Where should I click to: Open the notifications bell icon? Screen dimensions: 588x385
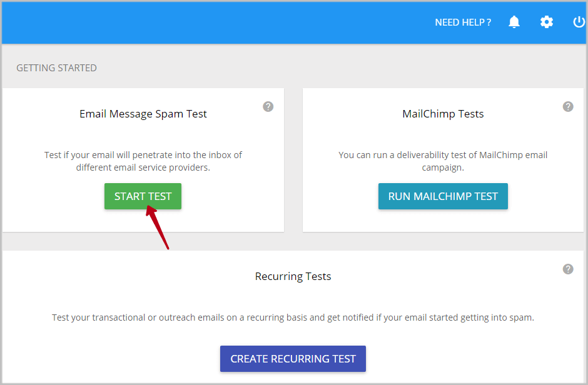[514, 22]
